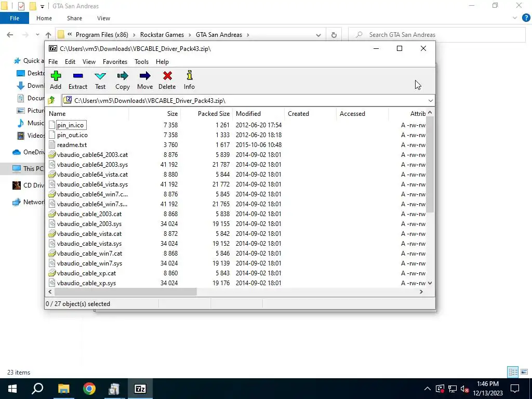This screenshot has height=399, width=532.
Task: Open the 7-Zip File menu
Action: click(x=53, y=62)
